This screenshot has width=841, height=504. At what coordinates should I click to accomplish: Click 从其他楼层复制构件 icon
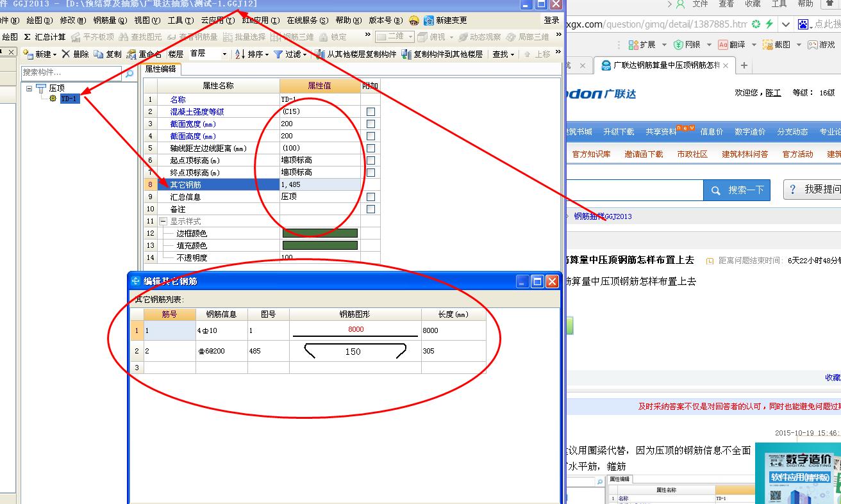(x=320, y=54)
